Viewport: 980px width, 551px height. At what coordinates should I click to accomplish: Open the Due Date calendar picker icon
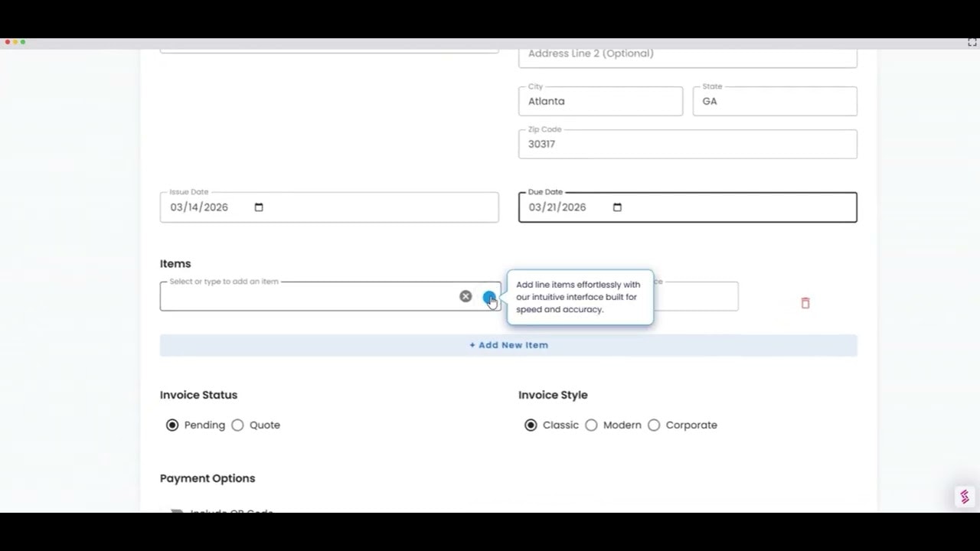tap(617, 207)
